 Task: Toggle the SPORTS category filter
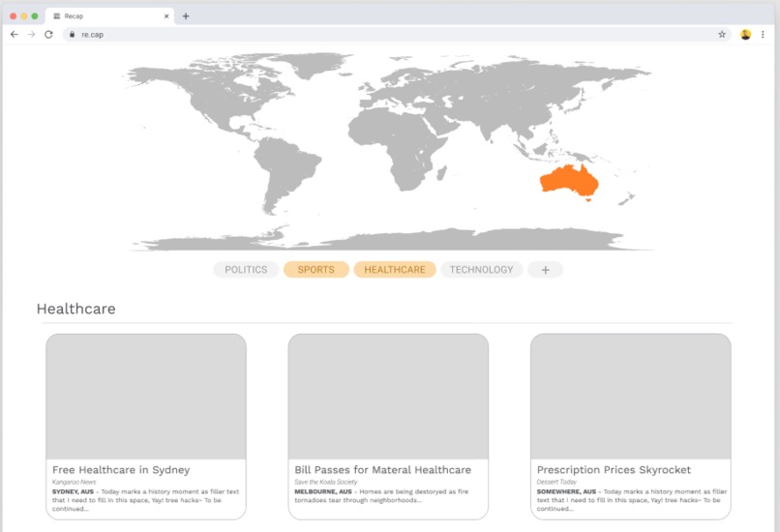[315, 270]
